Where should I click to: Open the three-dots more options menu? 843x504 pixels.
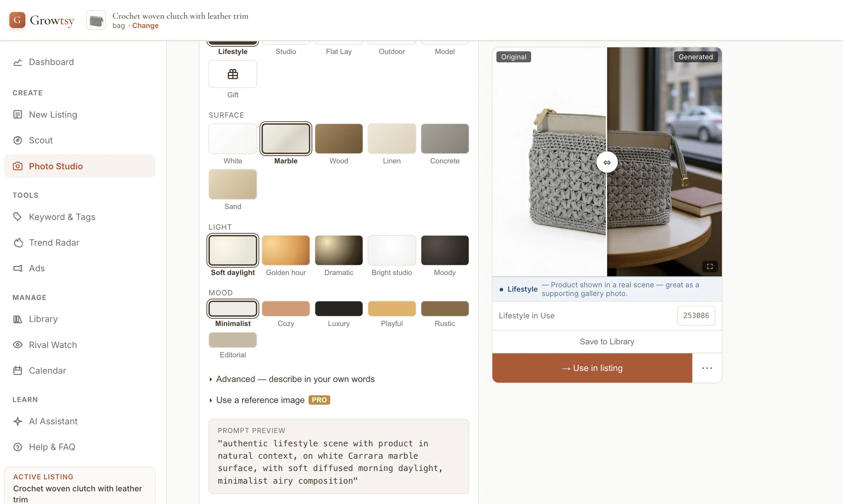[x=707, y=368]
